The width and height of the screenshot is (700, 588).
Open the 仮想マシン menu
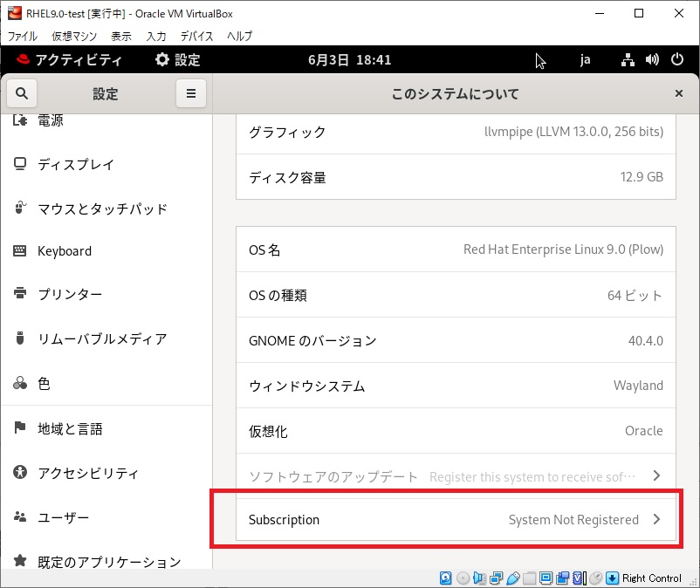coord(74,36)
